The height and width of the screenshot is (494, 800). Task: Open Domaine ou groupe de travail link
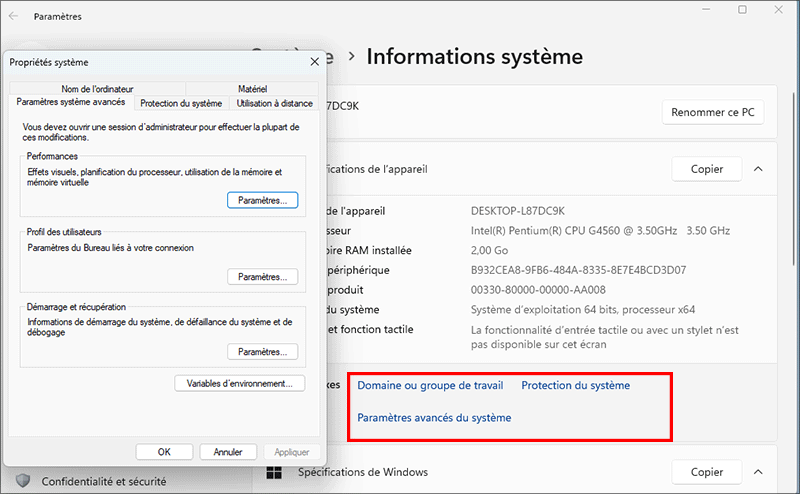click(430, 385)
